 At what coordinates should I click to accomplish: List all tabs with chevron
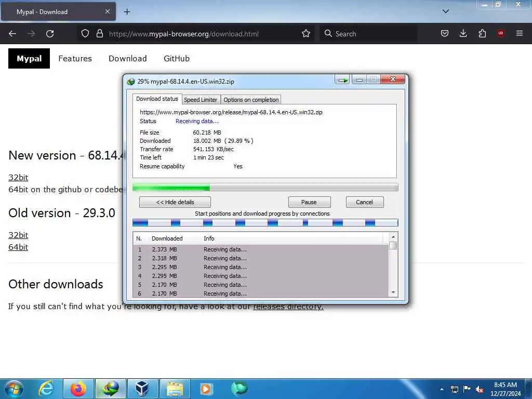pos(446,11)
